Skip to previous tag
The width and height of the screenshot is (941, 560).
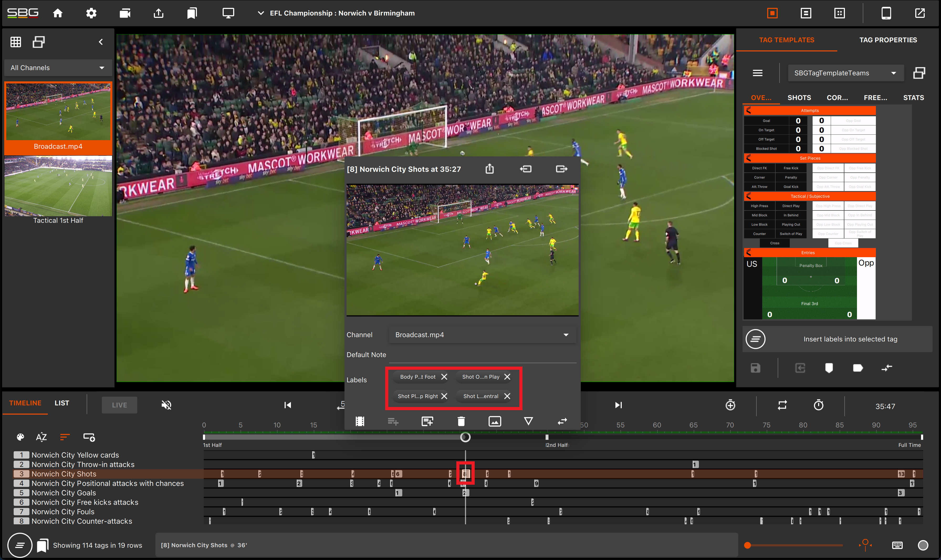(287, 405)
